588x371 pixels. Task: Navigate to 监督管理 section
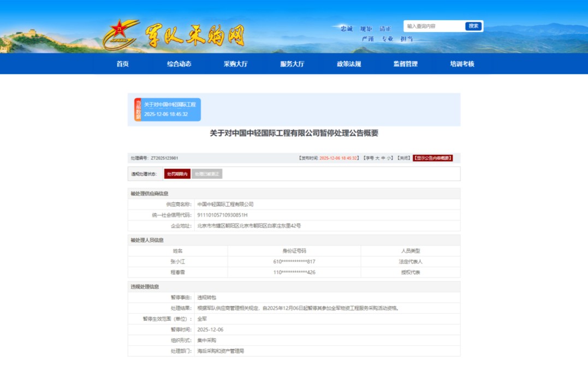pos(405,64)
